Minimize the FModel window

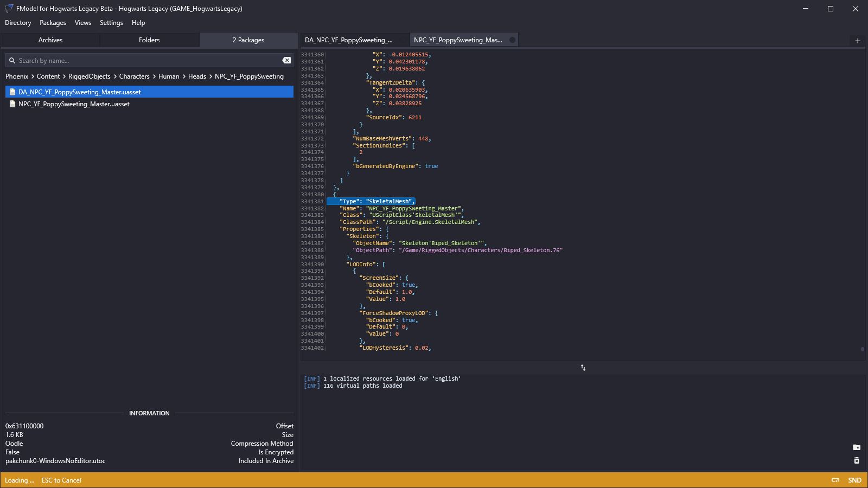tap(806, 9)
